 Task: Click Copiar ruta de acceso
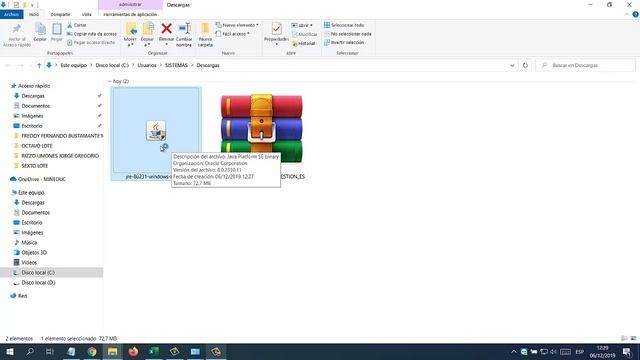point(92,34)
